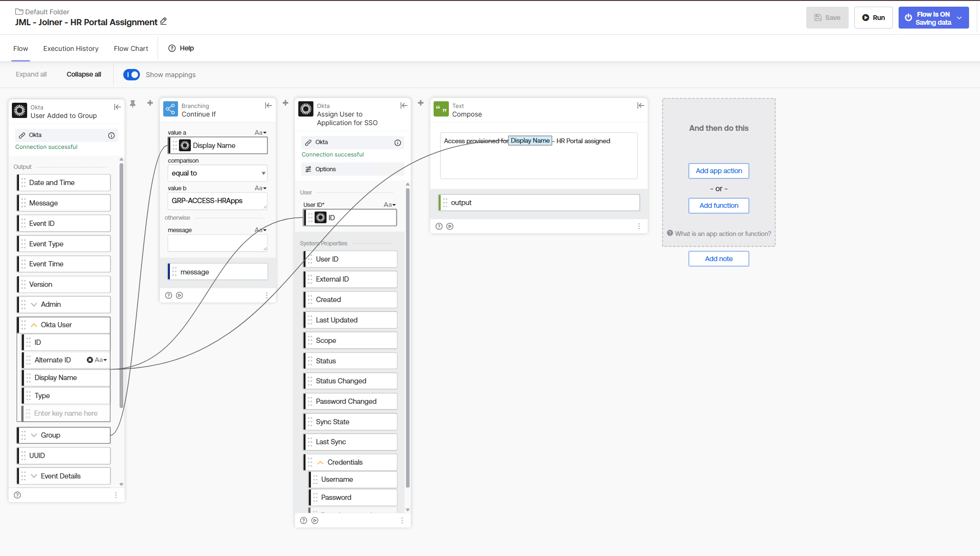Open the Execution History tab

[71, 49]
